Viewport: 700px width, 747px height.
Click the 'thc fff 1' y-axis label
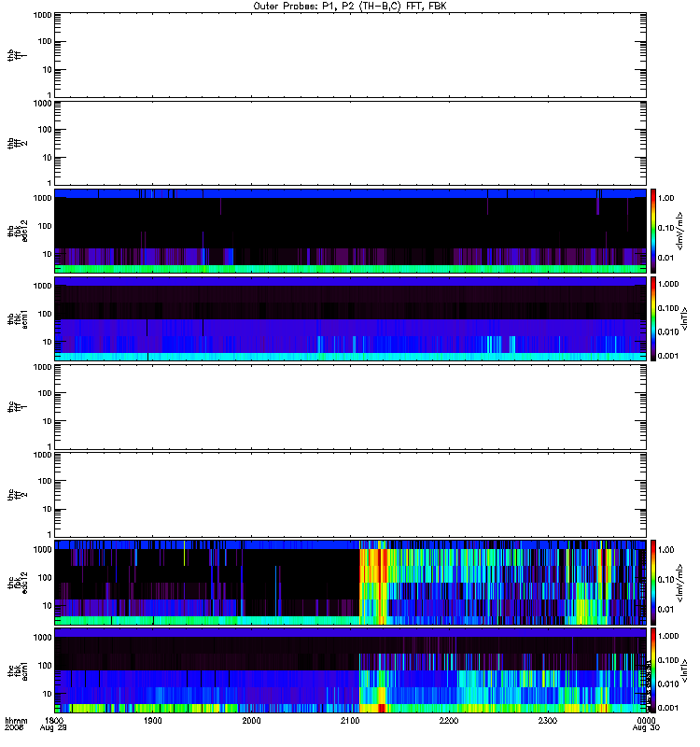click(x=18, y=407)
